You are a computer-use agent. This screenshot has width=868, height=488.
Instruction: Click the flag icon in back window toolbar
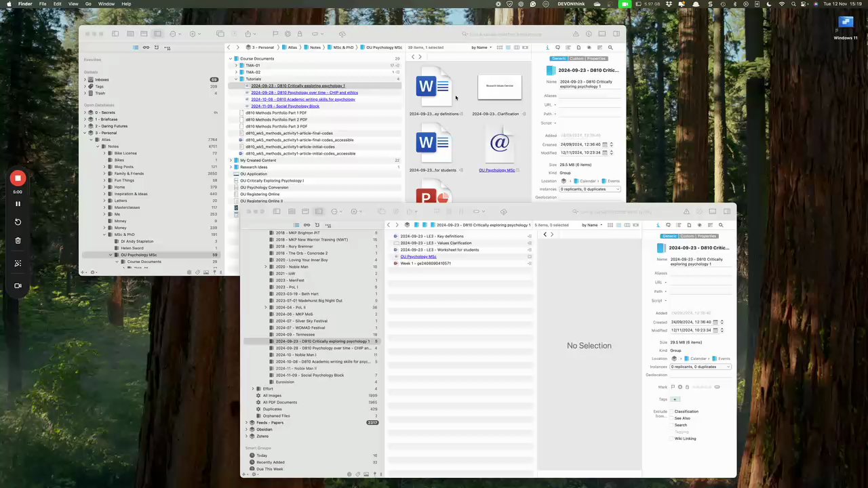(275, 34)
